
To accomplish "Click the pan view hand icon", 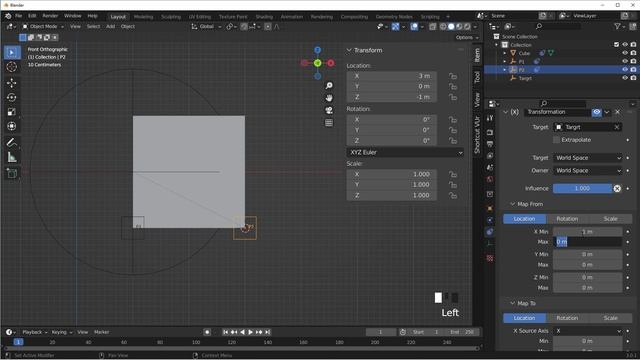I will point(329,98).
